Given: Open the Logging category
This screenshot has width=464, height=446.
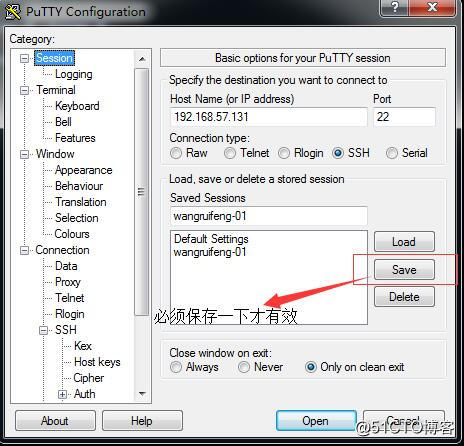Looking at the screenshot, I should (x=74, y=74).
